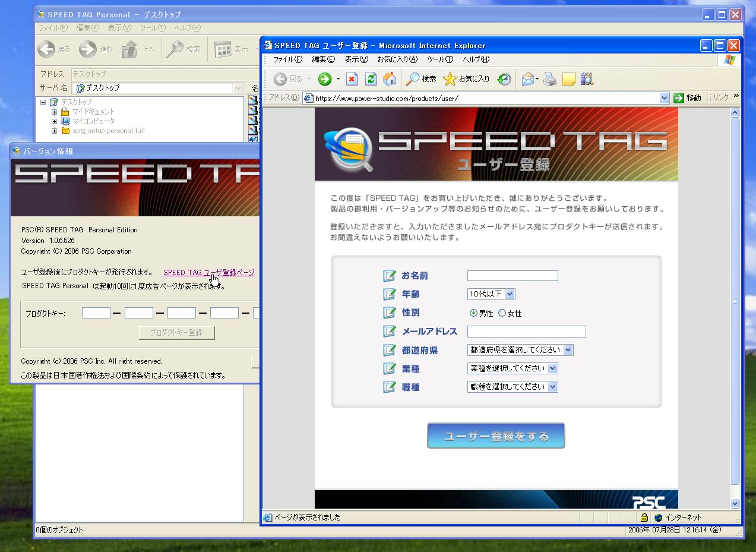
Task: Click the プロダクトキー登録 button
Action: [176, 333]
